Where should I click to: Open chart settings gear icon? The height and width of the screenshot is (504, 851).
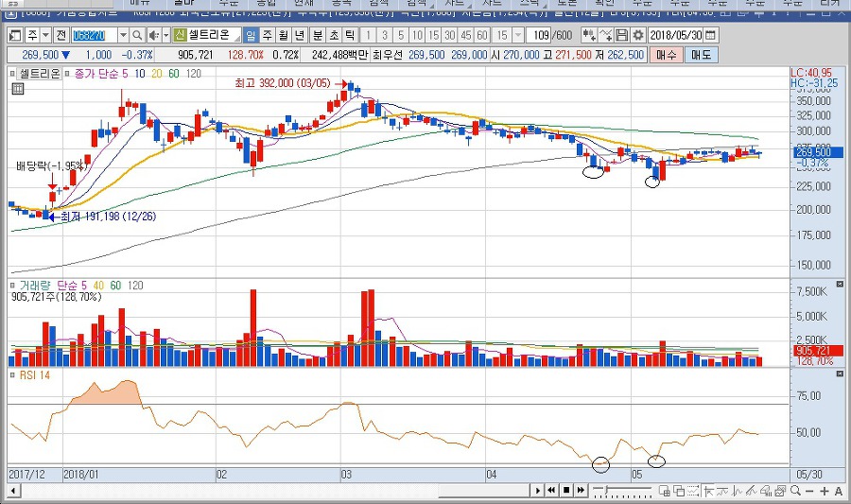[x=637, y=35]
